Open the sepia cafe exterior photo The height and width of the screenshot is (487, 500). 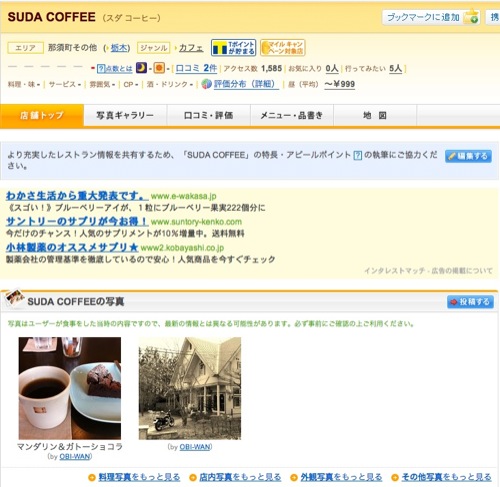[190, 388]
